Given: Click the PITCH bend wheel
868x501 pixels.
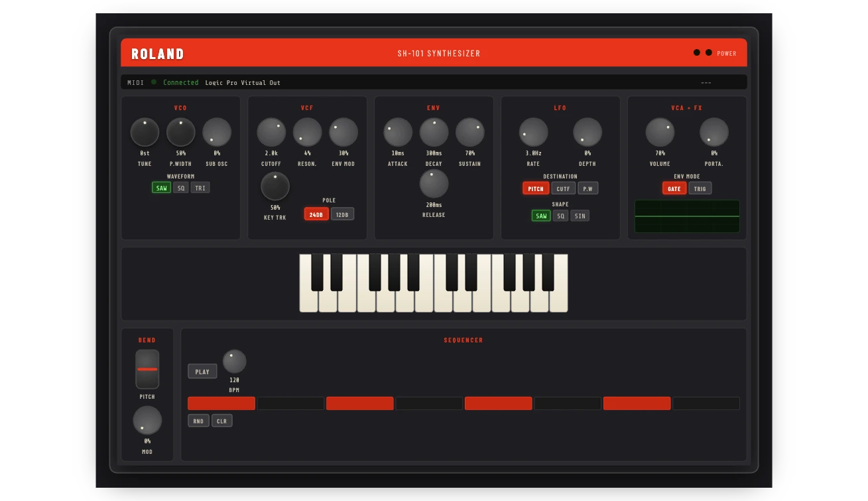Looking at the screenshot, I should [x=147, y=369].
